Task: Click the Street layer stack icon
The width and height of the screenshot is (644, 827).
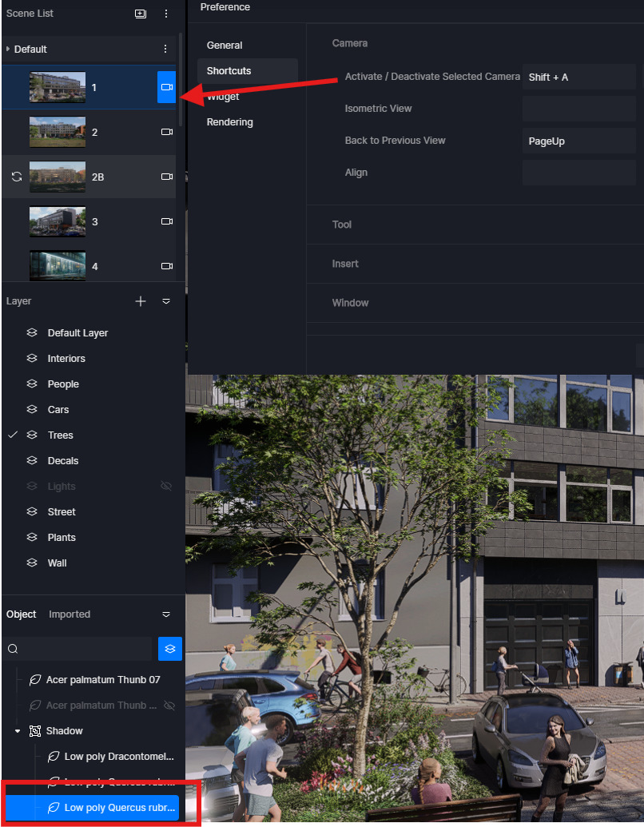Action: click(32, 511)
